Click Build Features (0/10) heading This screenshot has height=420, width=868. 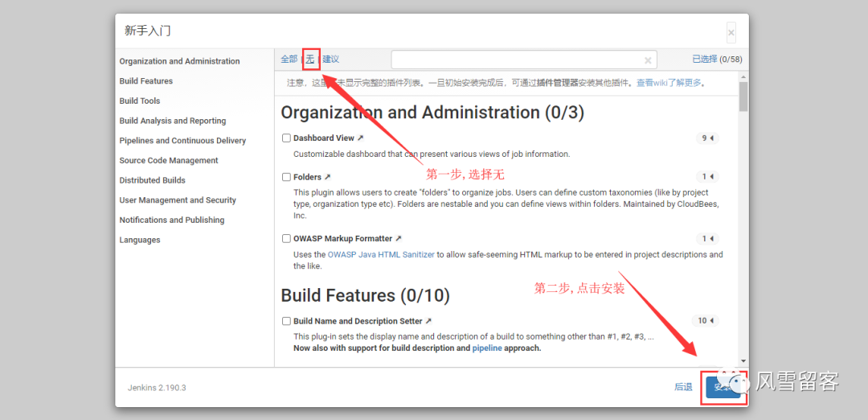tap(366, 295)
